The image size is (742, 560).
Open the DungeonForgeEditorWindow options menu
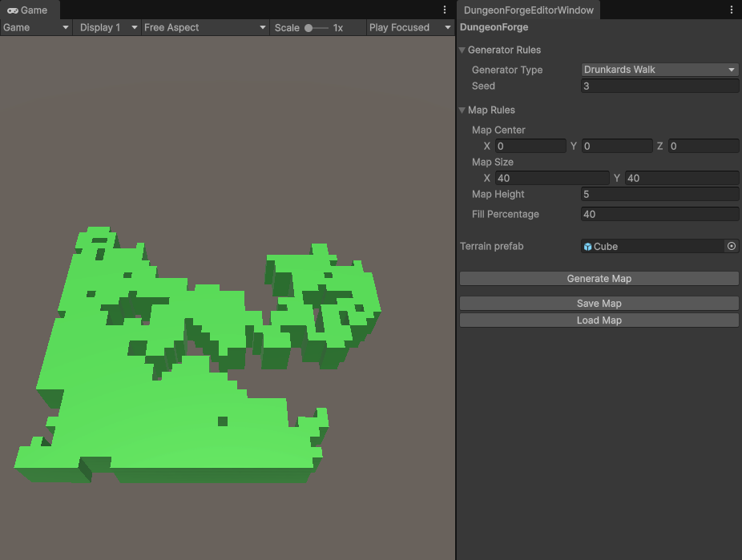click(x=731, y=10)
